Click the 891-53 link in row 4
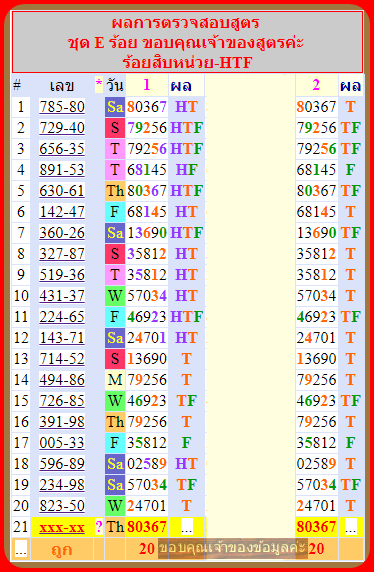The width and height of the screenshot is (374, 572). (x=62, y=170)
